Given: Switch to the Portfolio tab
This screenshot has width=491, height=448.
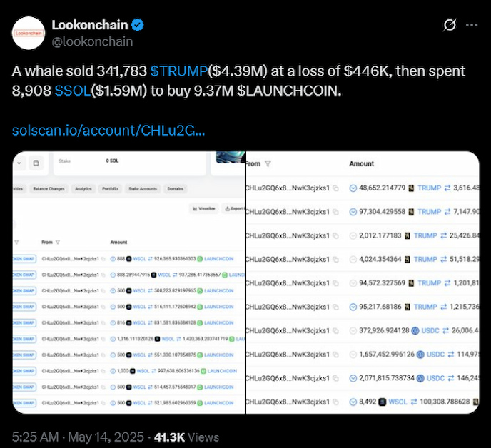Looking at the screenshot, I should pos(110,189).
